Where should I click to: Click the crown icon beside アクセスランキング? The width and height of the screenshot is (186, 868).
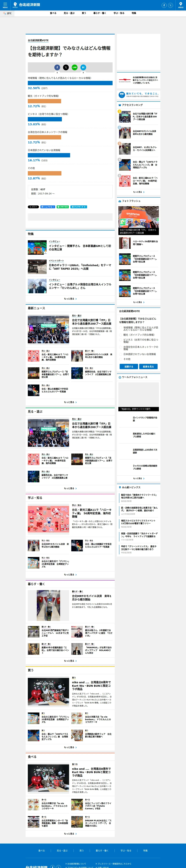tap(120, 105)
